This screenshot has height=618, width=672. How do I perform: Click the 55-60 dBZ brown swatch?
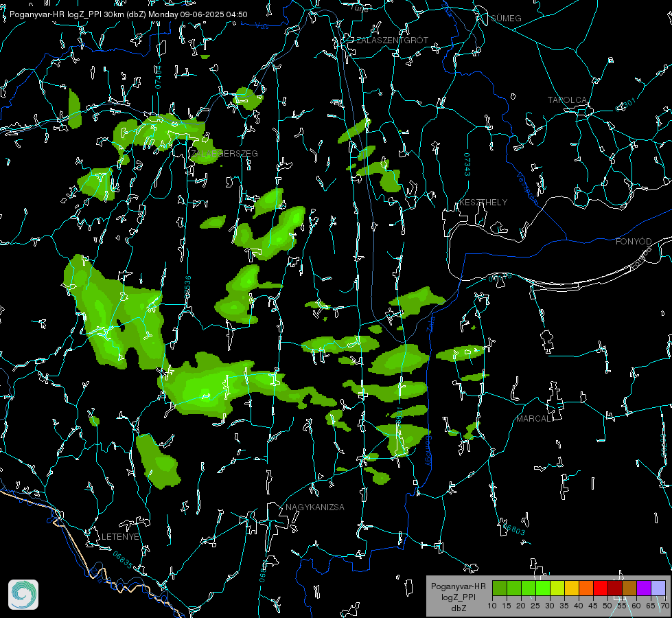629,588
